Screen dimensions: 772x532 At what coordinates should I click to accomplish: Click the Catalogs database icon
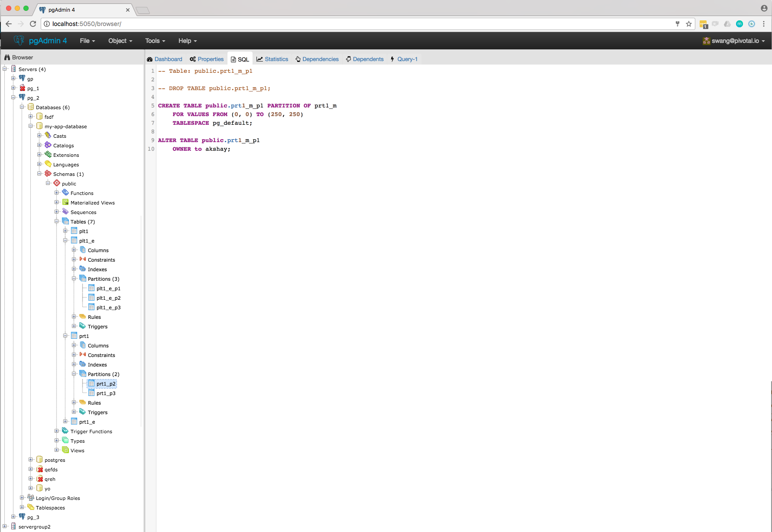click(48, 145)
